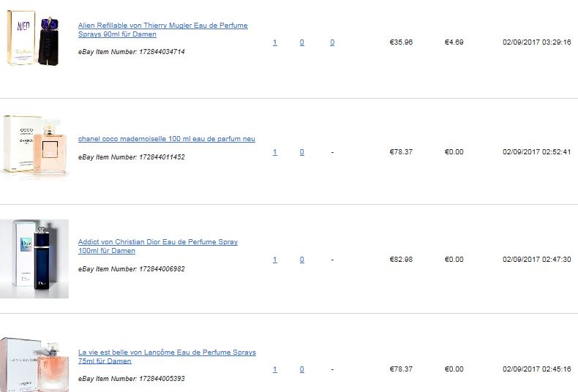Open the La vie est belle Lancôme listing link

tap(167, 357)
